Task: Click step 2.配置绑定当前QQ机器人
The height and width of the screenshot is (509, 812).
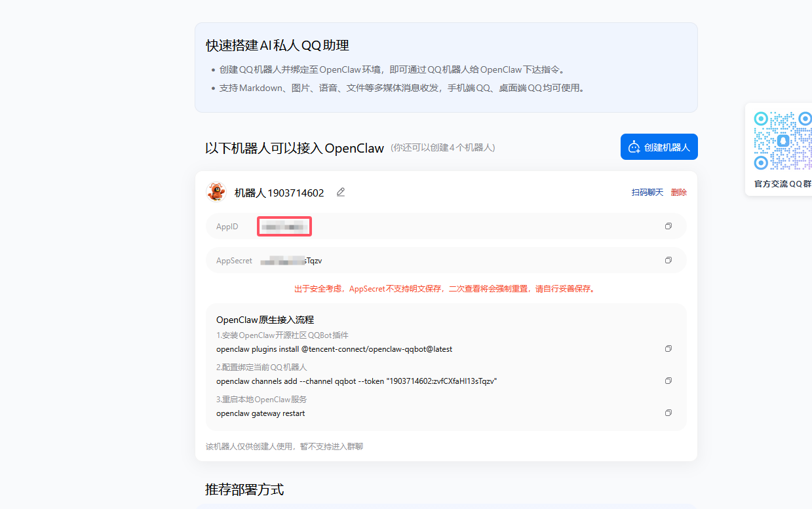Action: coord(261,368)
